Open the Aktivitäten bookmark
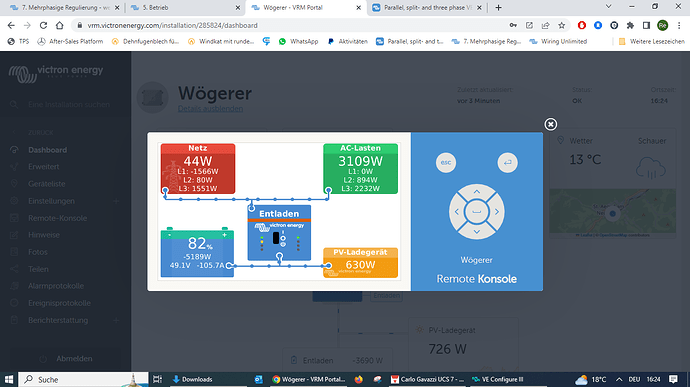690x387 pixels. pos(348,41)
